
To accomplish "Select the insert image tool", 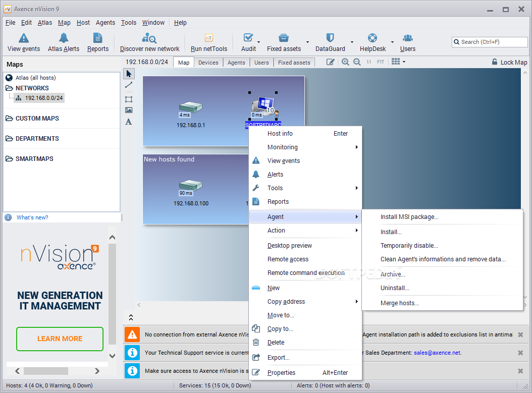I will (x=129, y=110).
